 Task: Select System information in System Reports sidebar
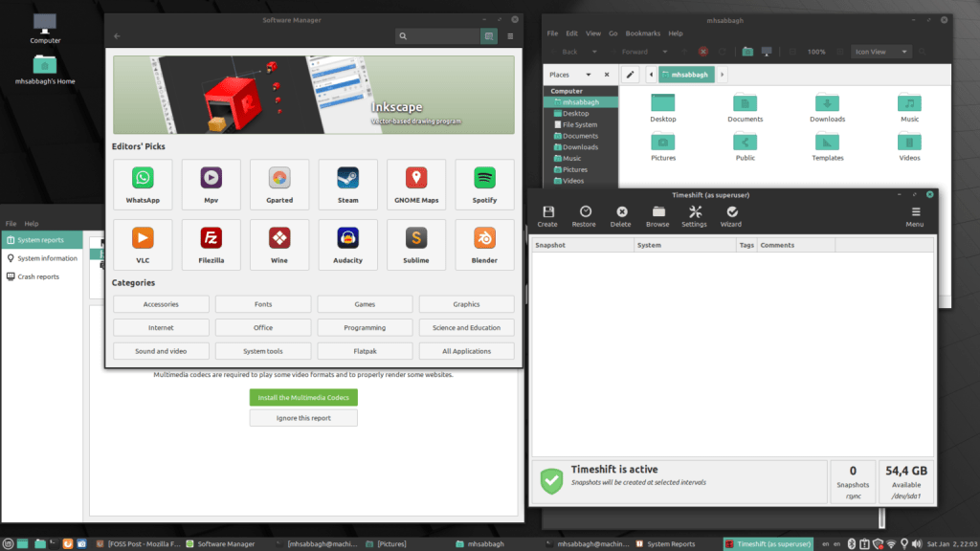point(47,258)
